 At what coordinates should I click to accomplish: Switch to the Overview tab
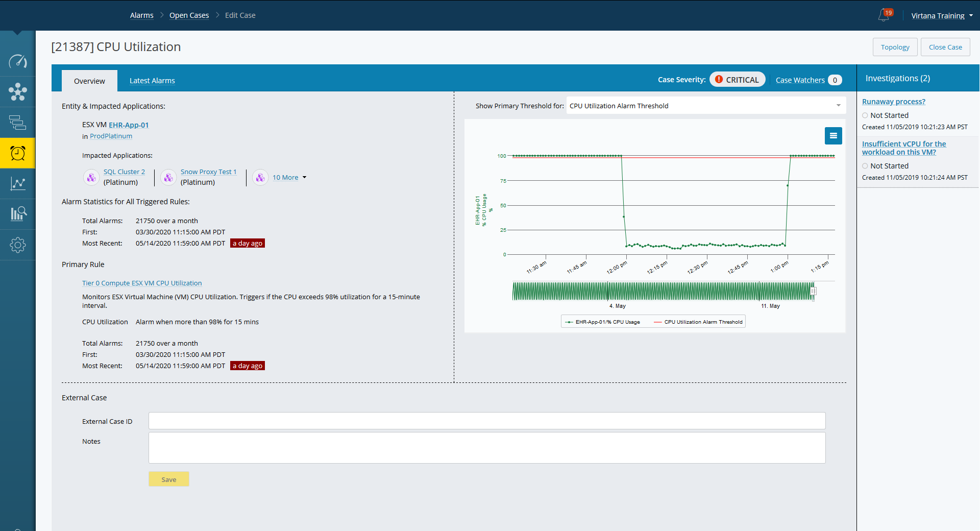coord(89,81)
